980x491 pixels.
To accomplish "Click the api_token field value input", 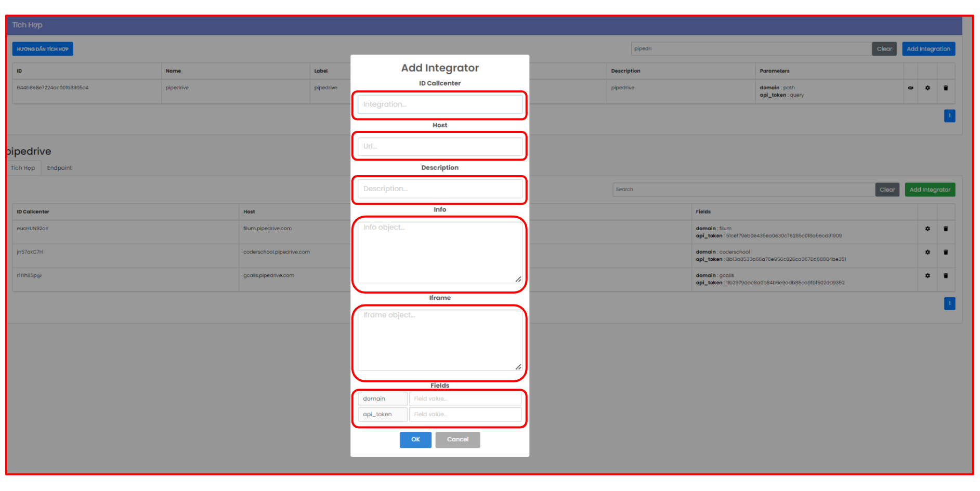I will click(465, 415).
